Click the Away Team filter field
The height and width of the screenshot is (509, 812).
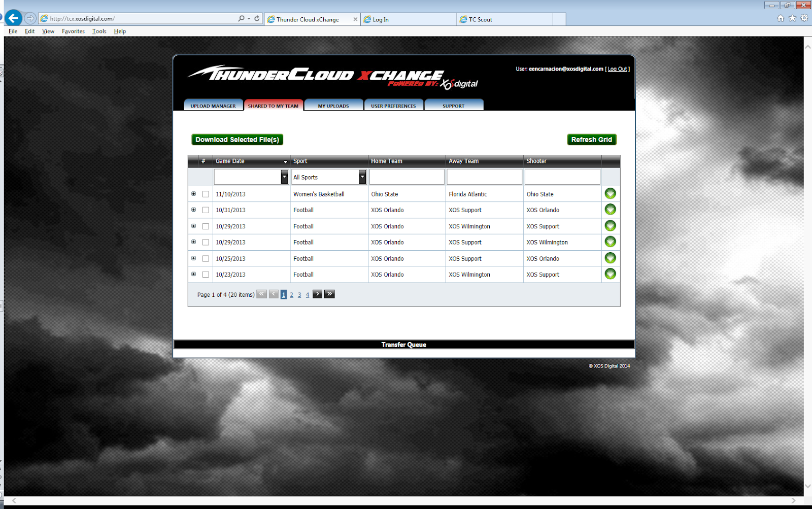(x=485, y=177)
